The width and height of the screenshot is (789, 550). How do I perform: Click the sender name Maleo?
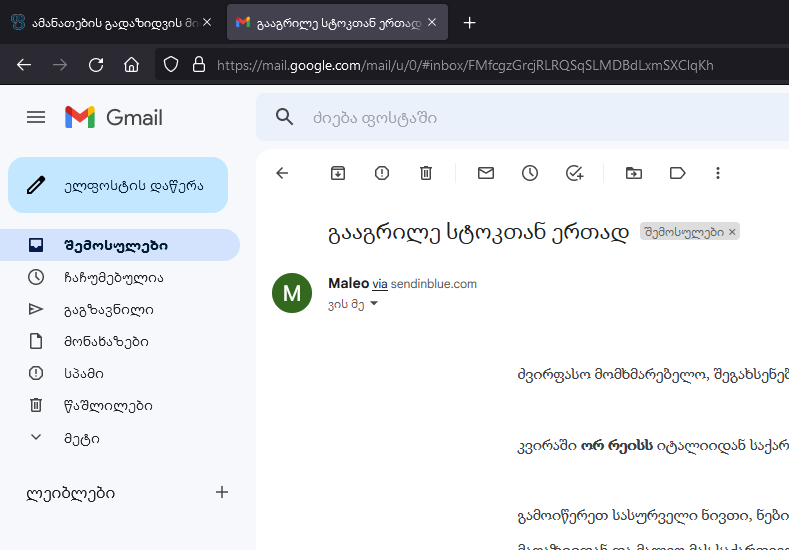pyautogui.click(x=349, y=283)
